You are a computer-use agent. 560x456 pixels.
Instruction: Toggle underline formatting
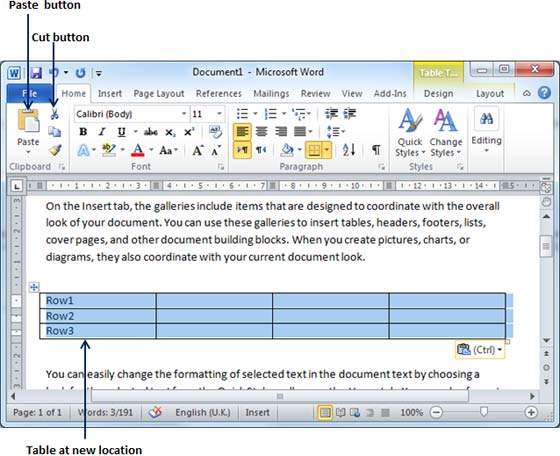click(121, 132)
